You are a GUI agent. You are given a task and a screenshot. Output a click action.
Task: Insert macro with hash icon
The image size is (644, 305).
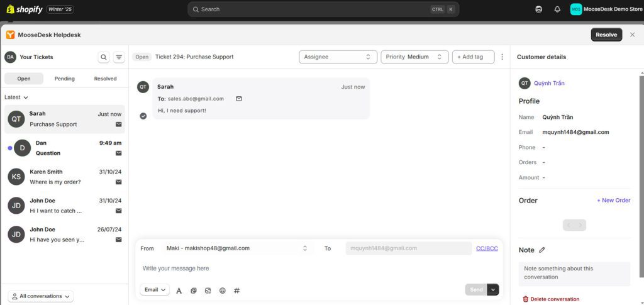(236, 291)
